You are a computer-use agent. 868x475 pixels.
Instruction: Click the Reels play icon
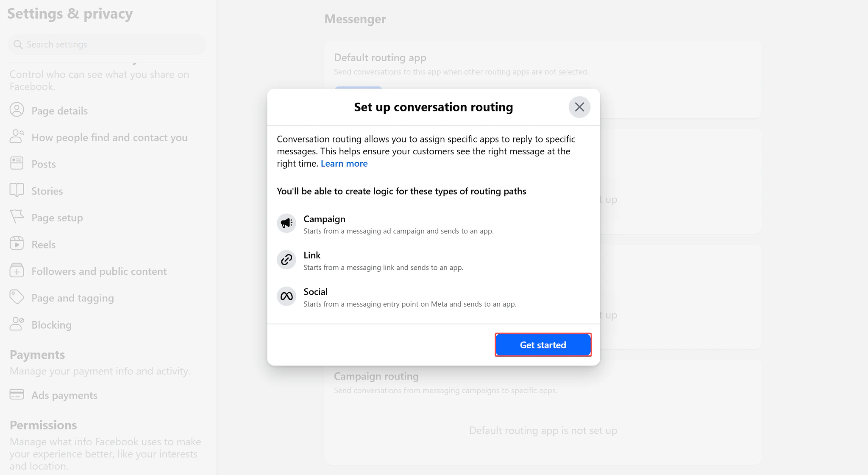click(17, 243)
